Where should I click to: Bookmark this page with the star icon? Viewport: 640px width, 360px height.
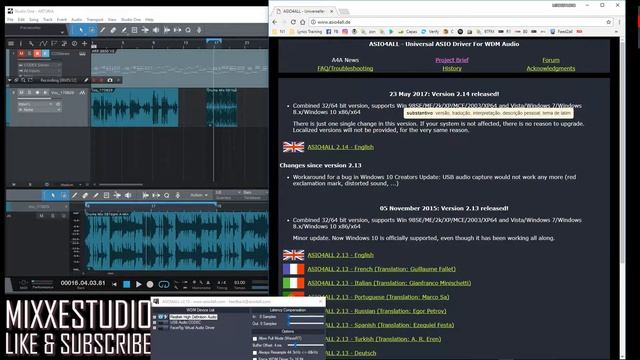(609, 22)
